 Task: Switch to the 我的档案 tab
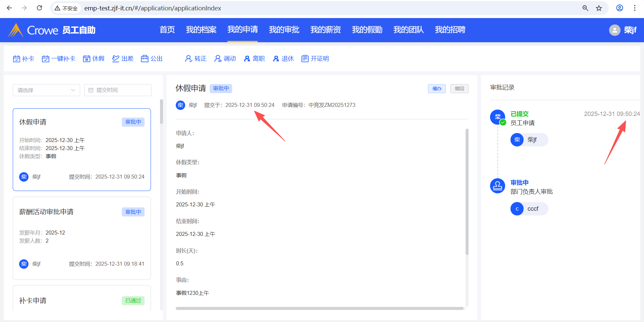(201, 30)
